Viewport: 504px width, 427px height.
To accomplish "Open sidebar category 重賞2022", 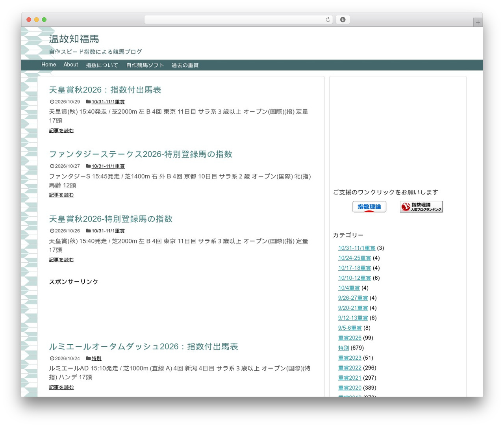I will point(350,368).
